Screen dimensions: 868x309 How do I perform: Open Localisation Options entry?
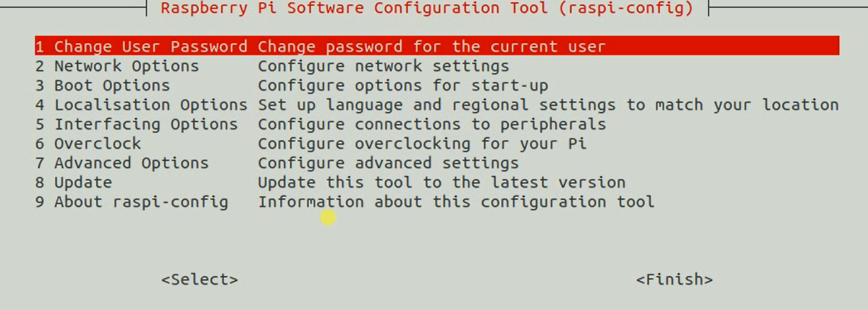point(141,105)
